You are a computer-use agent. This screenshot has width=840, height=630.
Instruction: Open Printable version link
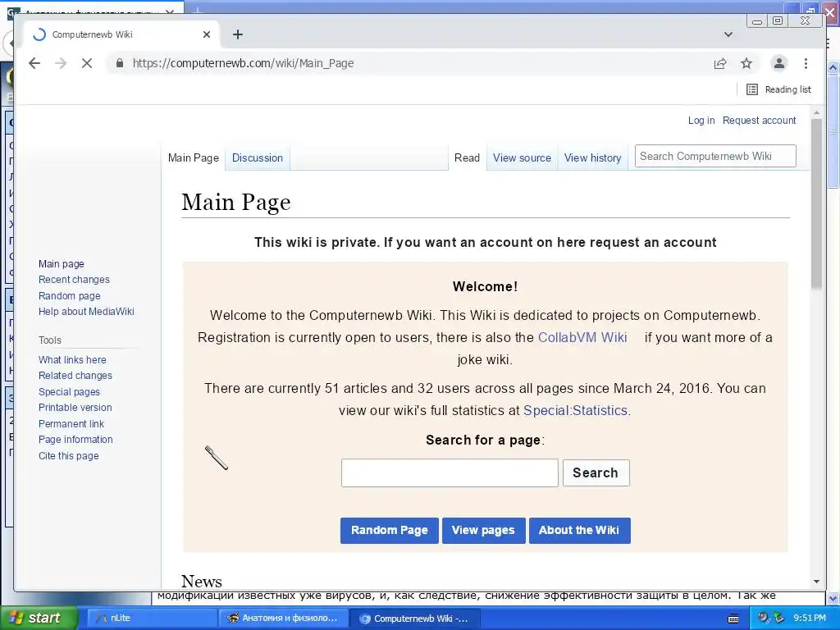tap(75, 407)
